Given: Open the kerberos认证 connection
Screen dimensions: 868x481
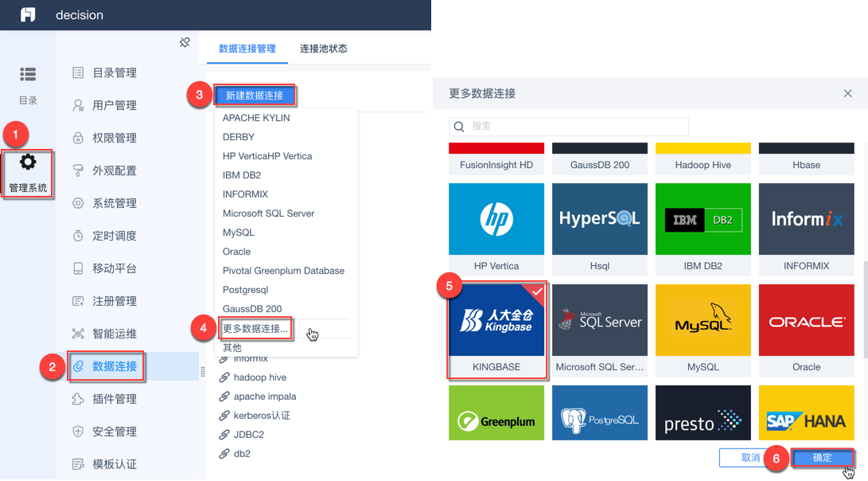Looking at the screenshot, I should pos(255,416).
